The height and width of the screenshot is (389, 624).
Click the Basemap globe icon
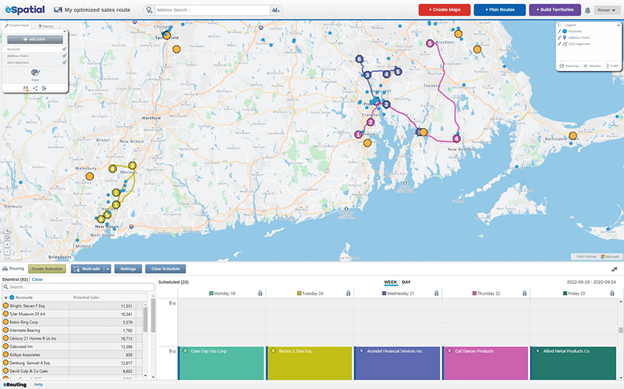tap(562, 66)
